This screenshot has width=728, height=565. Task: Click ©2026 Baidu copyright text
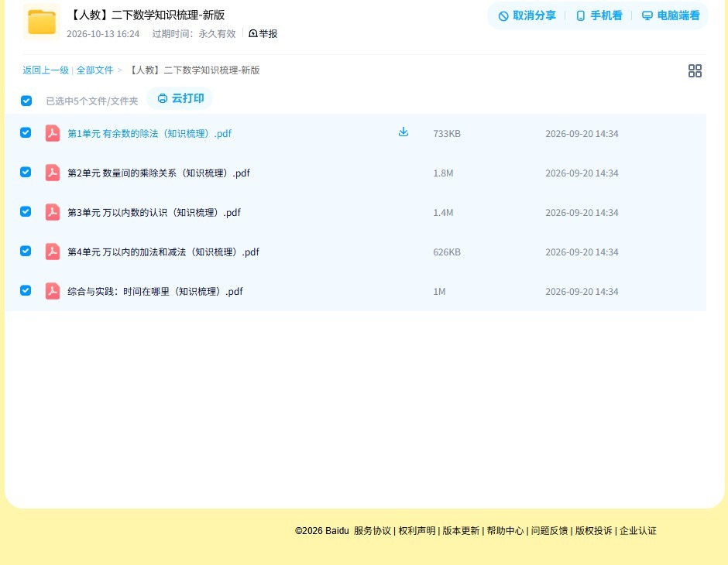pos(321,531)
